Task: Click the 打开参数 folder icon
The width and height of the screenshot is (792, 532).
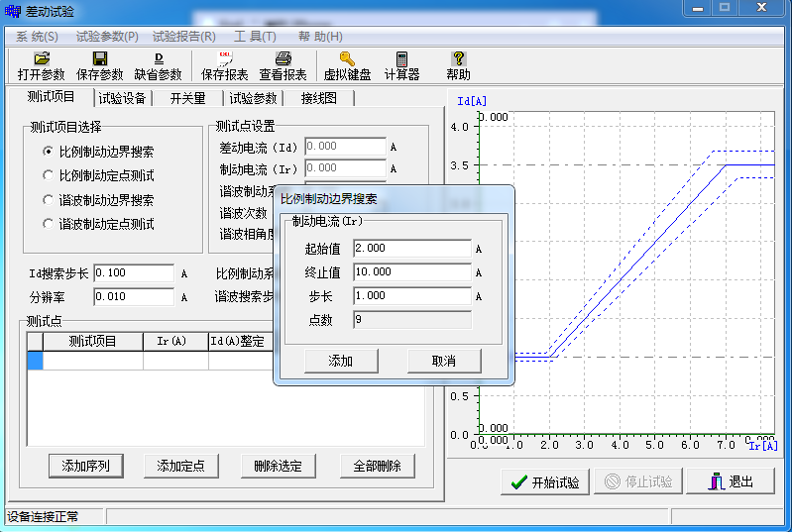Action: (41, 59)
